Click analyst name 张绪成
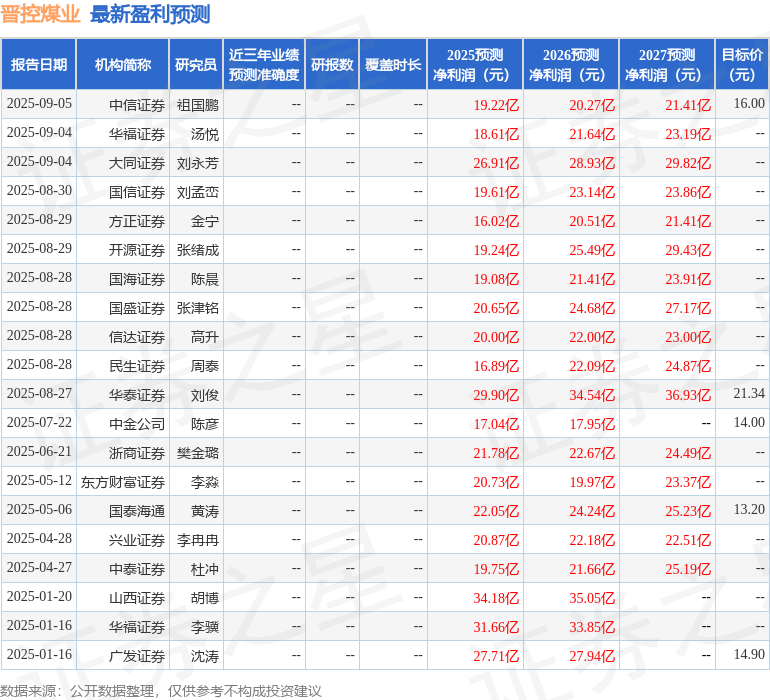Screen dimensions: 770x700 point(197,250)
